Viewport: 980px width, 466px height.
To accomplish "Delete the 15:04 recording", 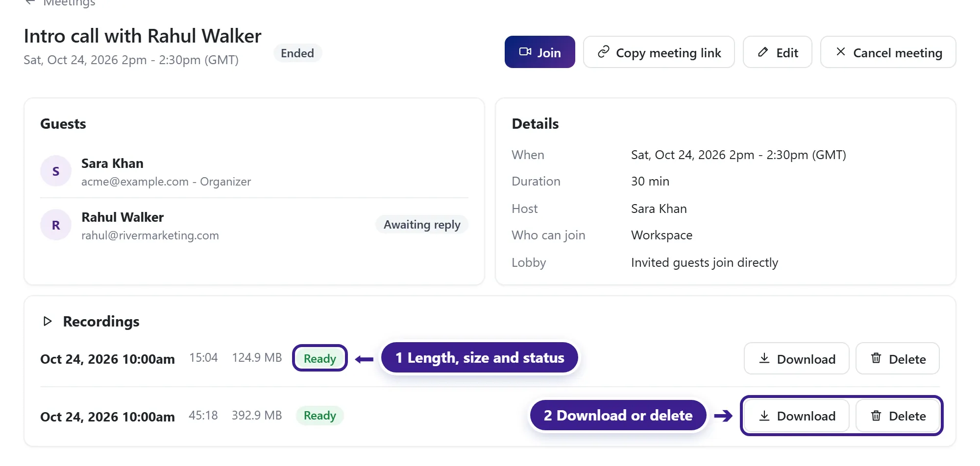I will (x=897, y=358).
